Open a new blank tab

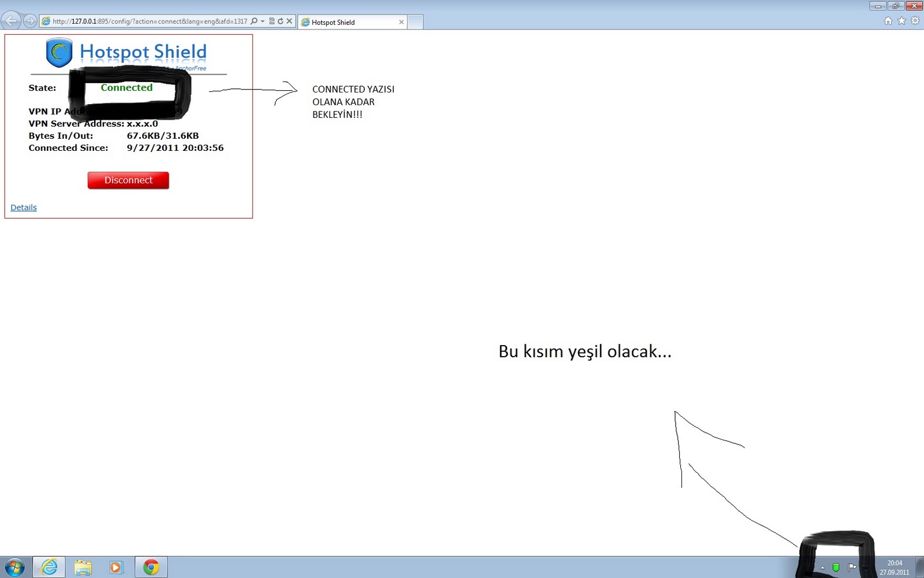coord(416,22)
